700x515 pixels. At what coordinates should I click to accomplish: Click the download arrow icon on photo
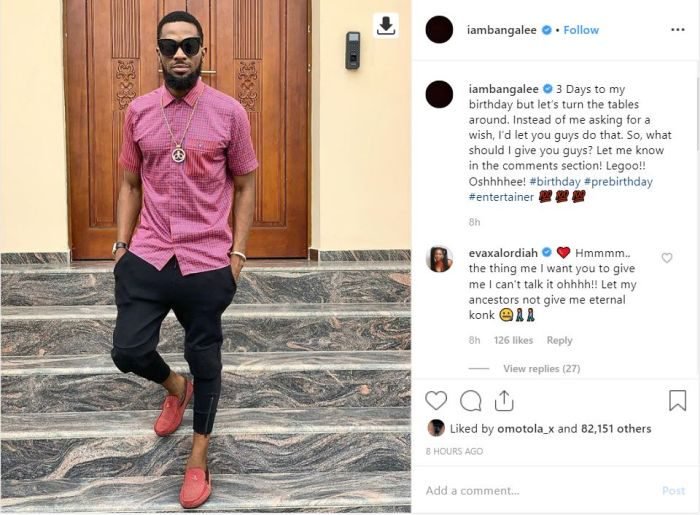pyautogui.click(x=386, y=25)
